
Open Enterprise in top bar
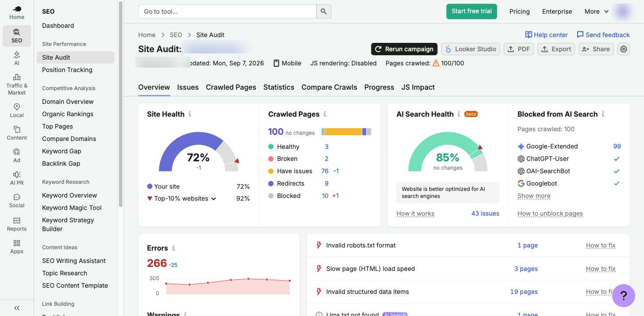click(557, 11)
